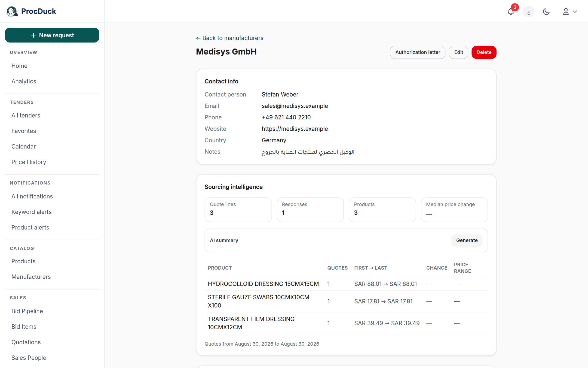Click the ProcDuck duck logo
Viewport: 588px width, 368px height.
coord(12,11)
